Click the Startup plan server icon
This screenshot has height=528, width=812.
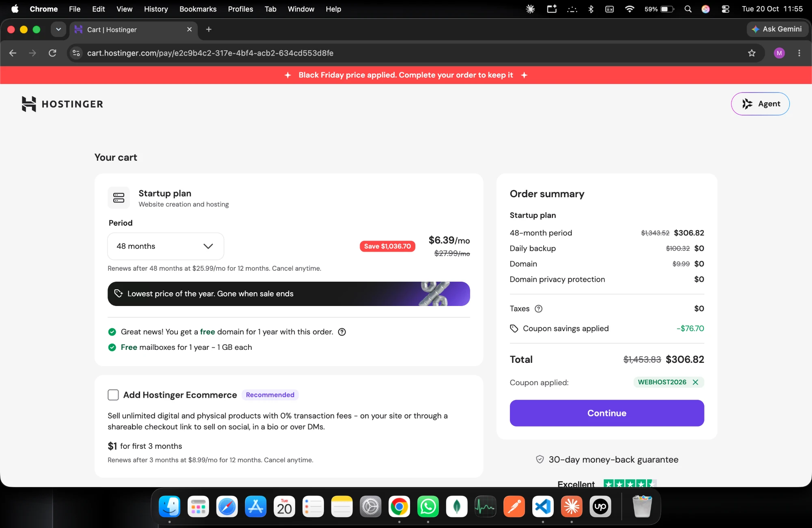pyautogui.click(x=119, y=198)
